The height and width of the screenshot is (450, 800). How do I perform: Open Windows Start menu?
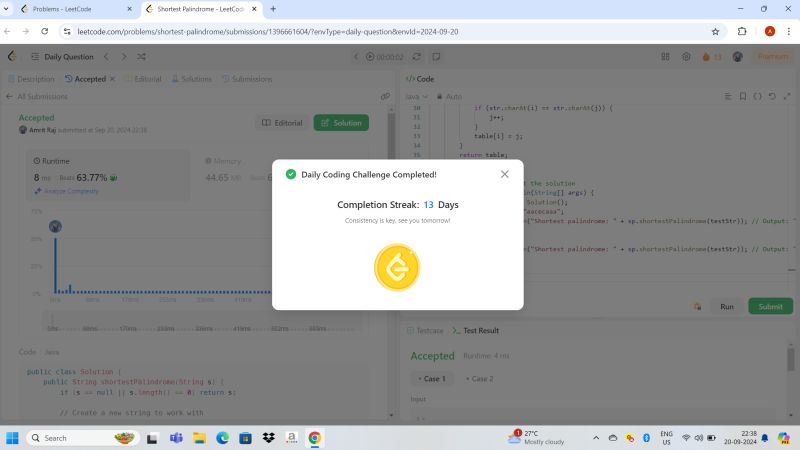(x=12, y=438)
